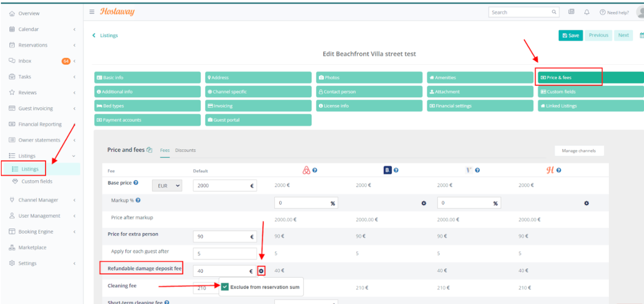Show help for Short-term cleaning fee

[167, 302]
